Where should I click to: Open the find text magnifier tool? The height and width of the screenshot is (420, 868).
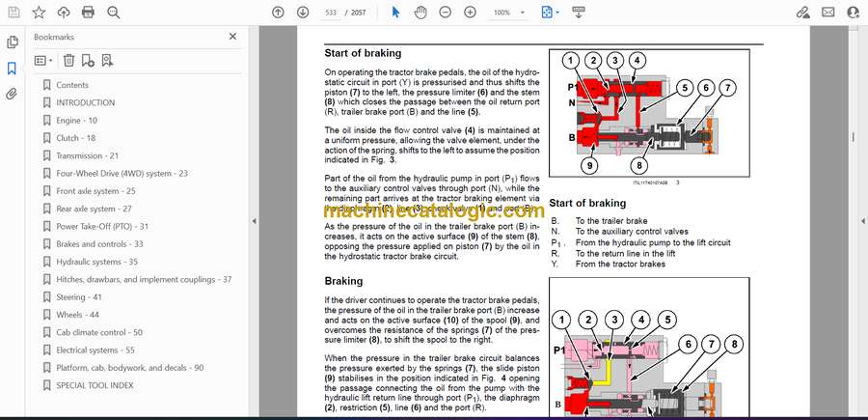pyautogui.click(x=114, y=13)
